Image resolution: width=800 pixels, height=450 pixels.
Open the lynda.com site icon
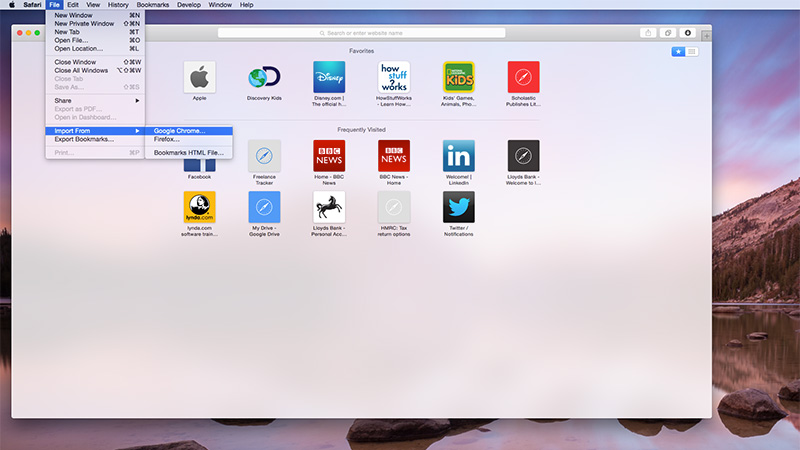tap(199, 207)
